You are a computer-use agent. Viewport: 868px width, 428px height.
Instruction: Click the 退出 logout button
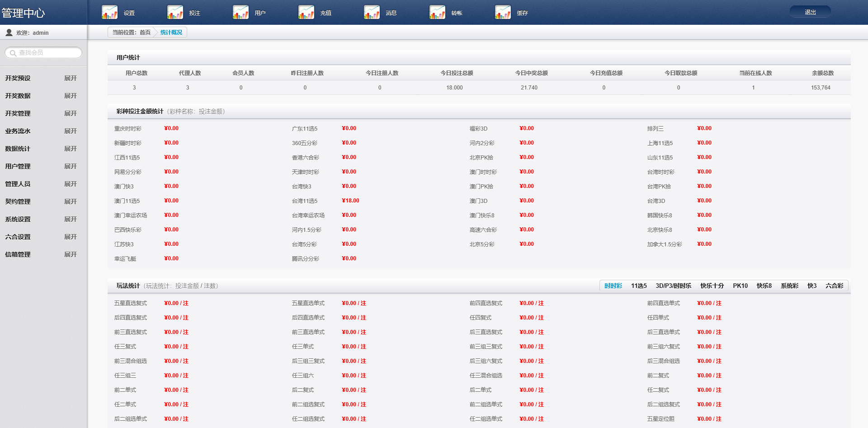click(810, 12)
